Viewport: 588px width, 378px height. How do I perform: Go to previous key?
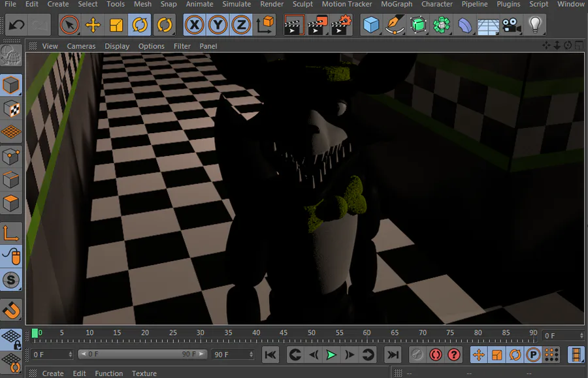pos(295,354)
